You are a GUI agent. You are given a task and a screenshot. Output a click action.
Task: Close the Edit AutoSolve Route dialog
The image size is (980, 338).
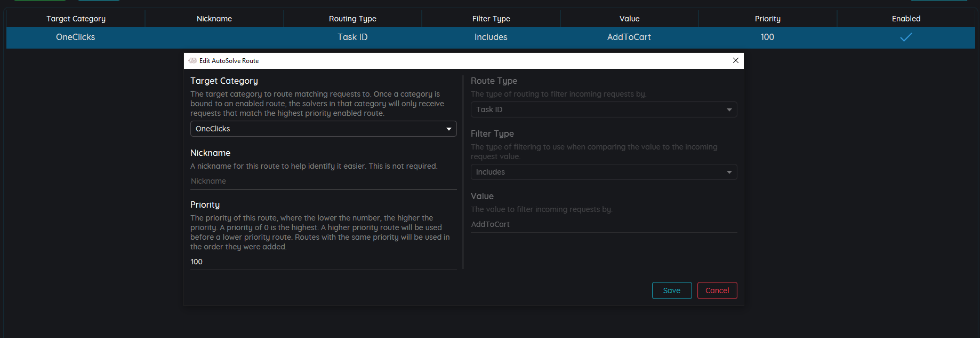[735, 60]
